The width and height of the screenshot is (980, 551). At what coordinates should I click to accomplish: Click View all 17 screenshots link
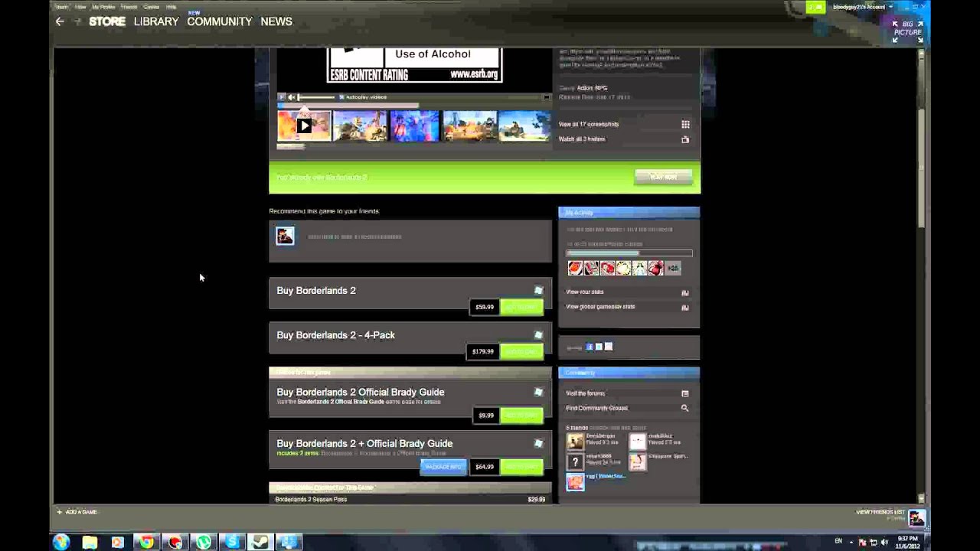point(589,124)
